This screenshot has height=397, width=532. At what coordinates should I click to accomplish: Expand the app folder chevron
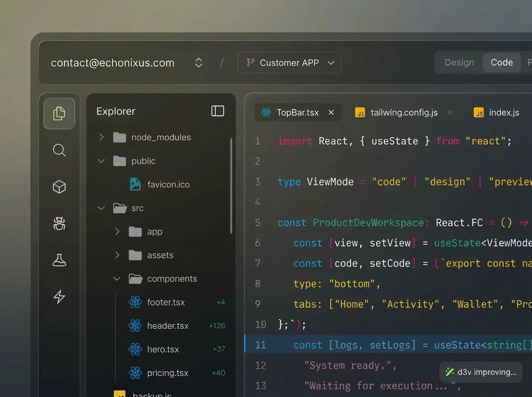pos(117,231)
